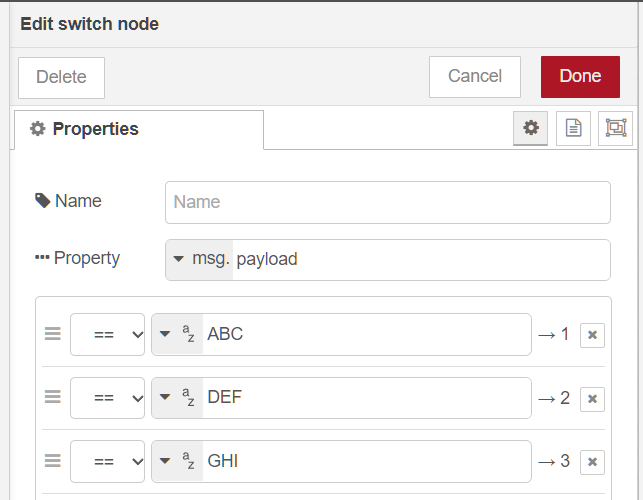Change the ABC value type selector
643x500 pixels.
(177, 335)
